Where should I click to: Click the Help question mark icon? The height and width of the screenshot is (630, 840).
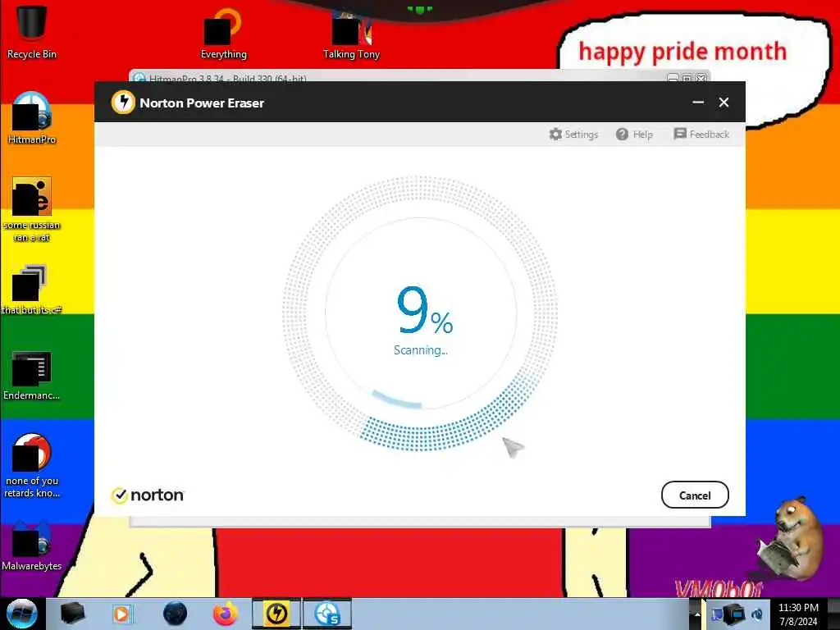pos(622,134)
